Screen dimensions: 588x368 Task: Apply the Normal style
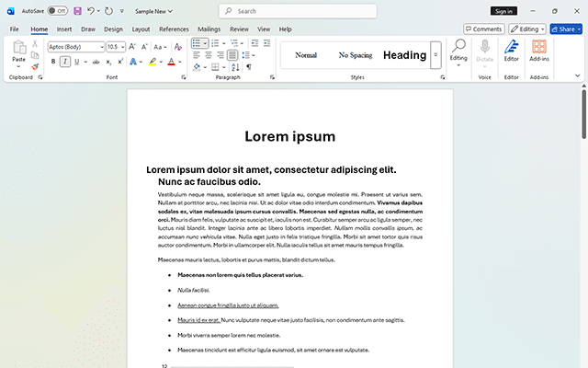coord(306,55)
